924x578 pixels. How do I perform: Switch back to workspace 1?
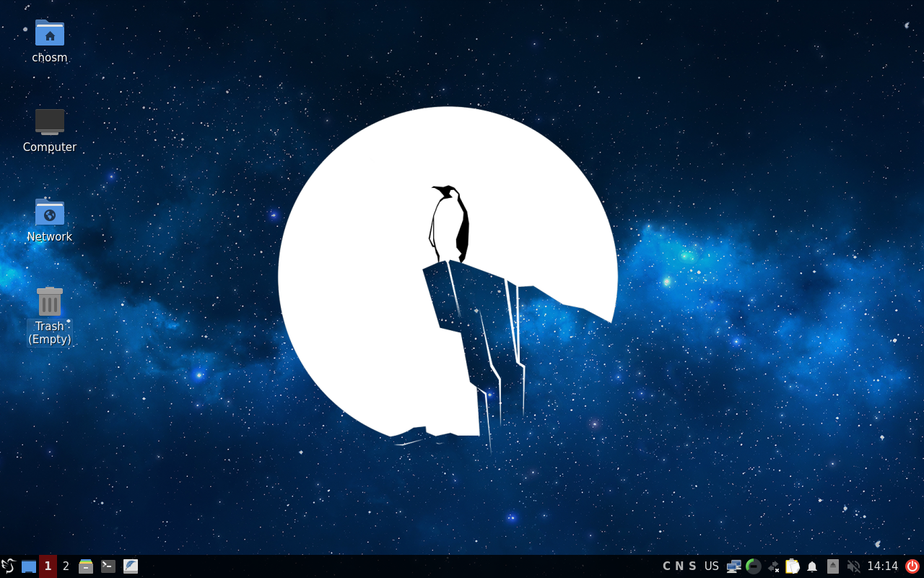(x=48, y=566)
